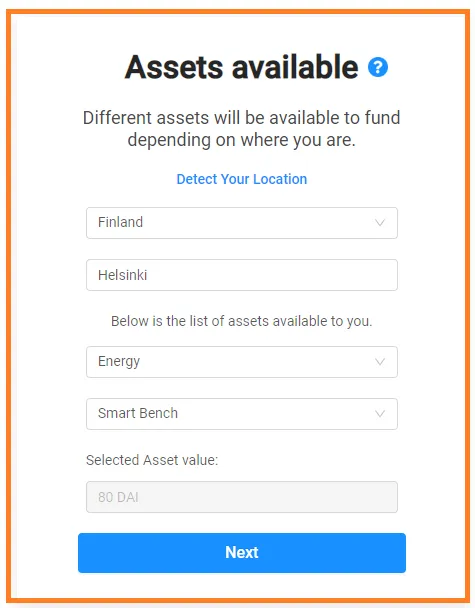Click the chevron arrow in Energy field
This screenshot has height=608, width=475.
[x=380, y=362]
